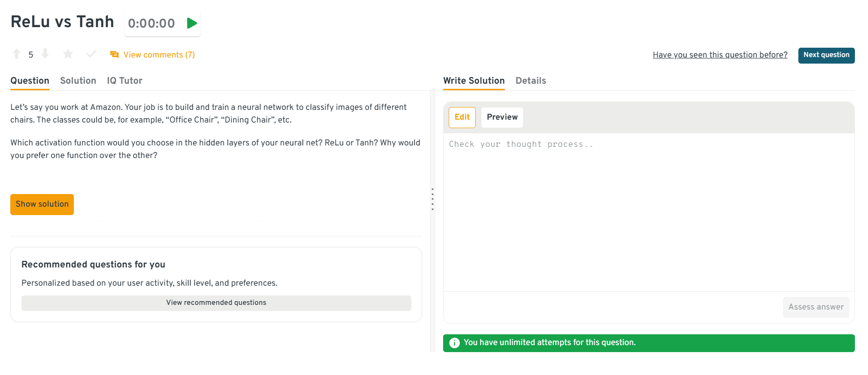Start the question timer with the play button
This screenshot has height=375, width=868.
192,23
